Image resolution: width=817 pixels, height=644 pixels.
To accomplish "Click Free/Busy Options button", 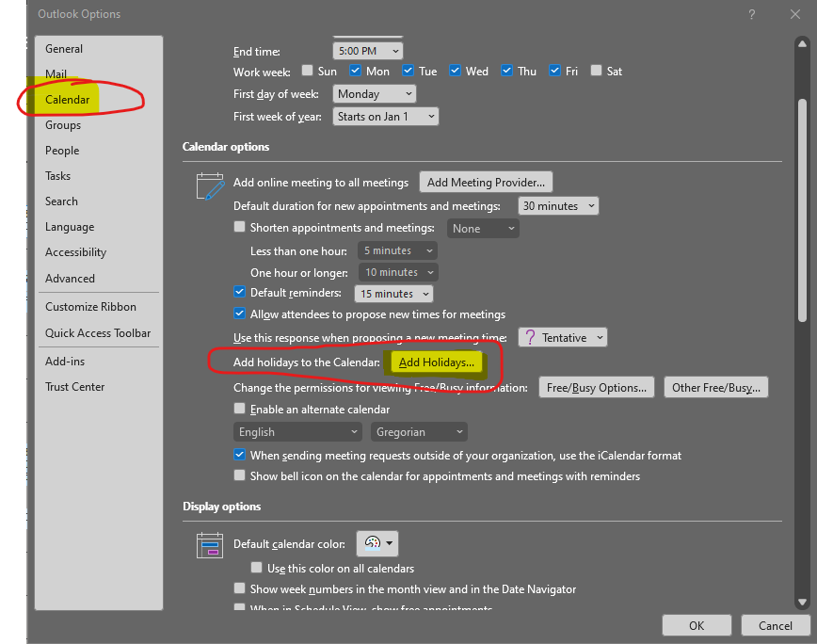I will [x=597, y=388].
